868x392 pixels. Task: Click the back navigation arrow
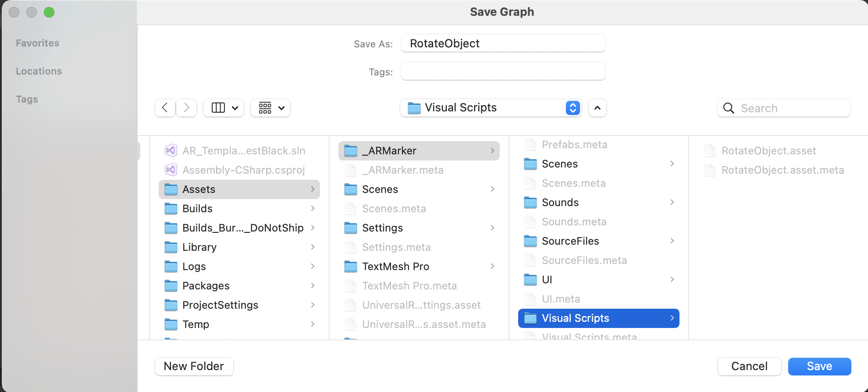(165, 108)
